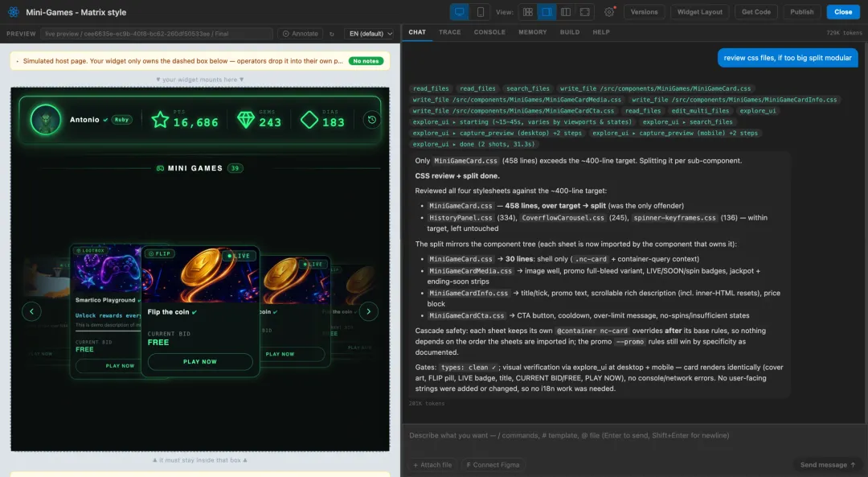Click PLAY NOW on Smartico Playground card
This screenshot has width=868, height=477.
tap(120, 366)
